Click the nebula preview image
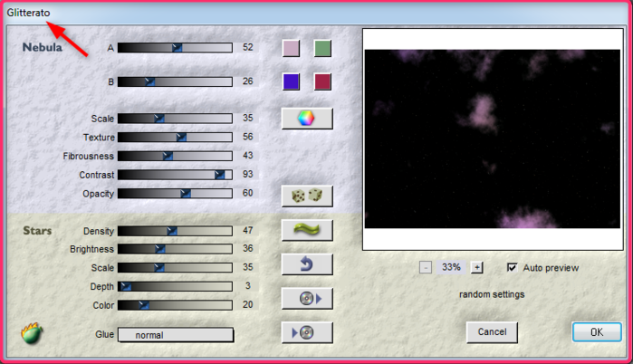The width and height of the screenshot is (633, 364). 493,139
